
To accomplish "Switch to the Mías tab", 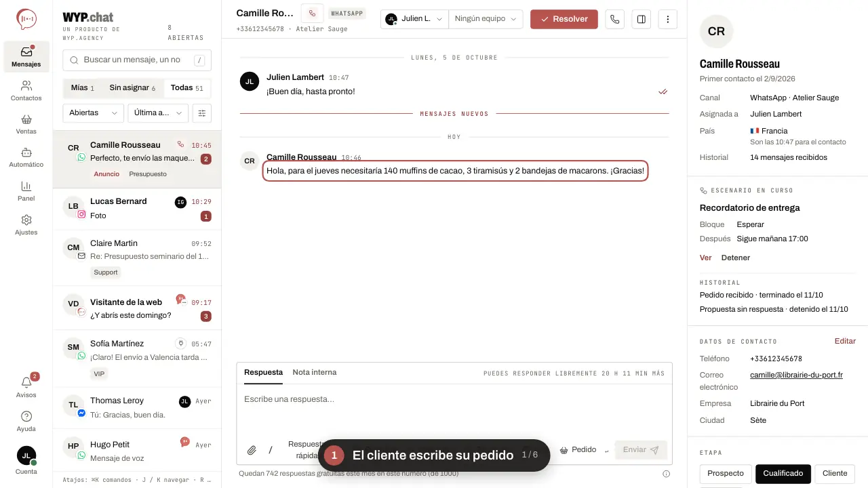I will tap(83, 88).
